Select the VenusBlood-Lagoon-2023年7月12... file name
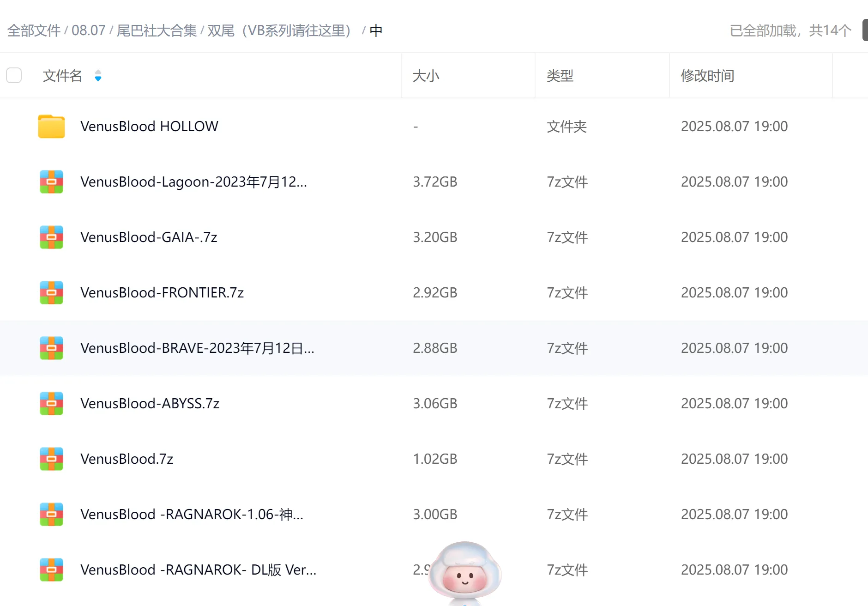 pos(193,182)
